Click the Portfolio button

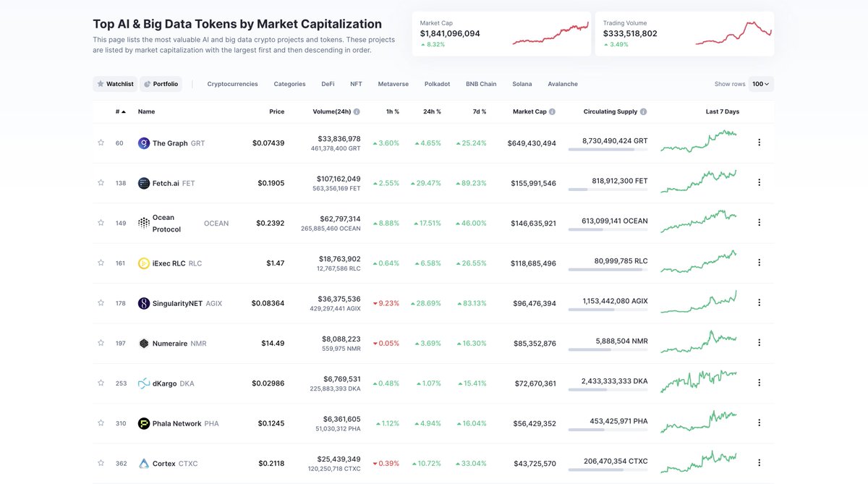click(x=161, y=84)
